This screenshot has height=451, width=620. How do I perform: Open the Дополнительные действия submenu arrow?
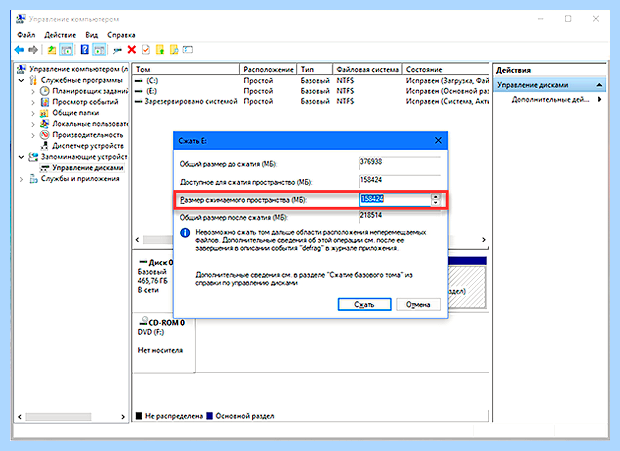click(600, 100)
